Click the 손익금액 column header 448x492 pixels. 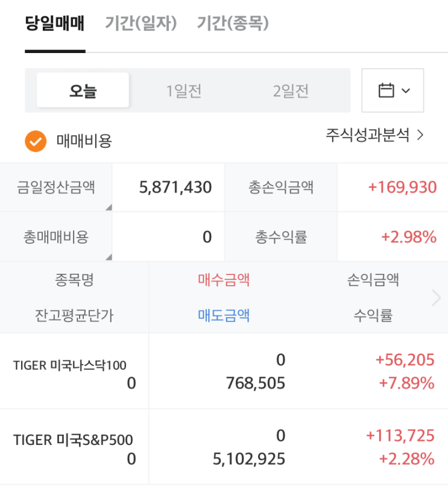pos(373,280)
